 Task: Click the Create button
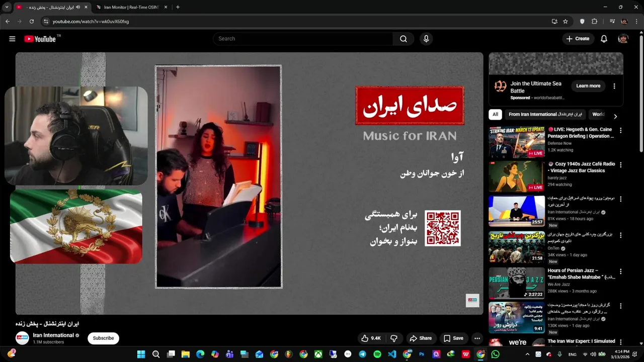point(578,39)
